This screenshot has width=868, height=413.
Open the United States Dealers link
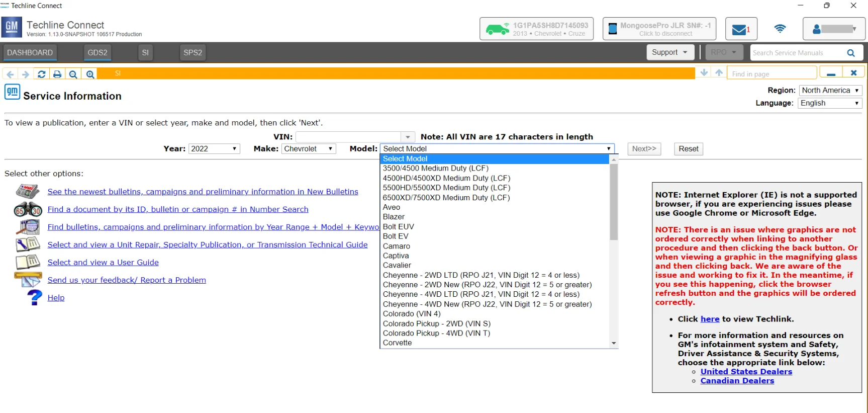pos(746,372)
